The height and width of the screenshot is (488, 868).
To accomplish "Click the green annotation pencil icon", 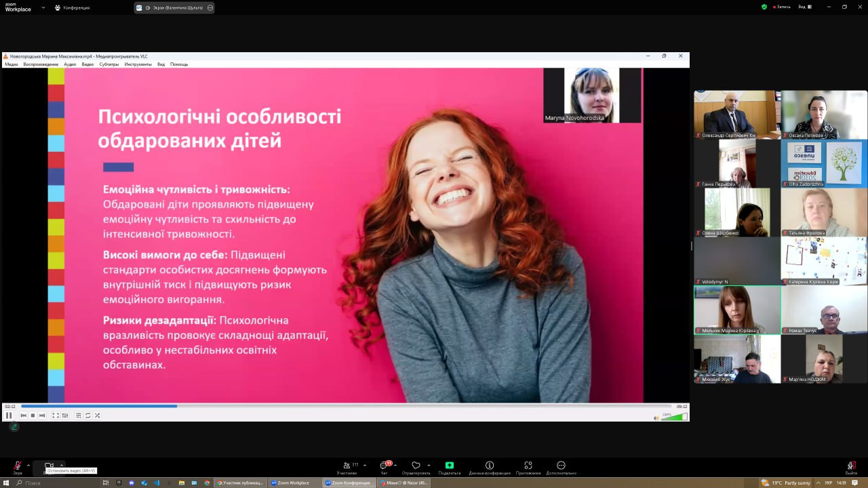I will click(14, 427).
